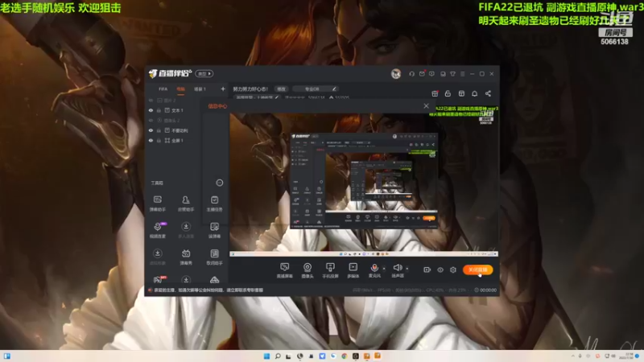Click the unlock padlock icon in top-right row

pyautogui.click(x=448, y=93)
